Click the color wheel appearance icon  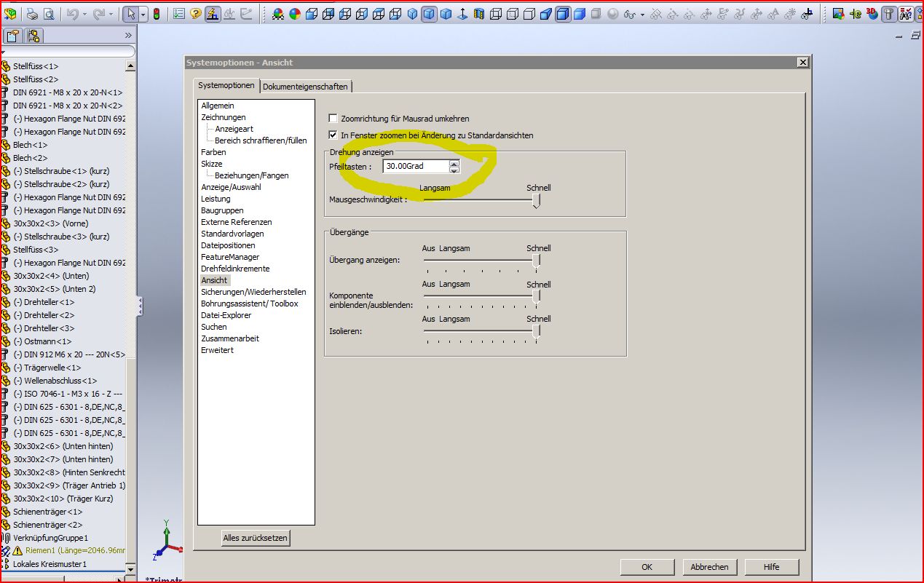pos(295,14)
